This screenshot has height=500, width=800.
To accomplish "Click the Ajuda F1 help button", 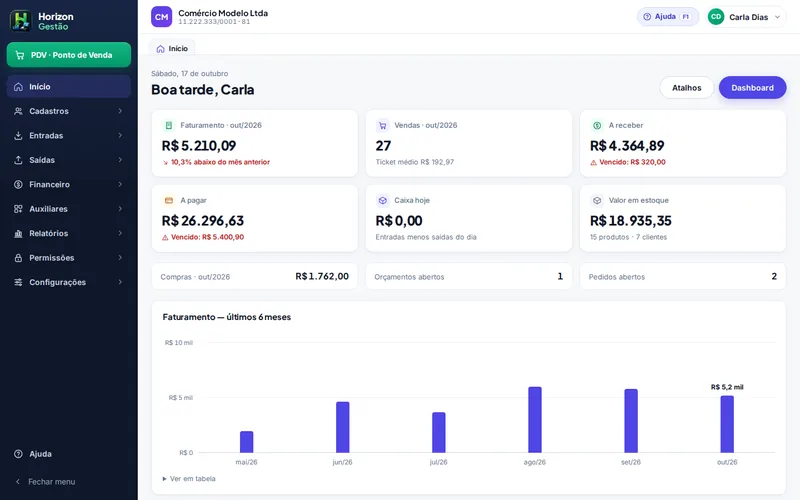I will tap(667, 17).
